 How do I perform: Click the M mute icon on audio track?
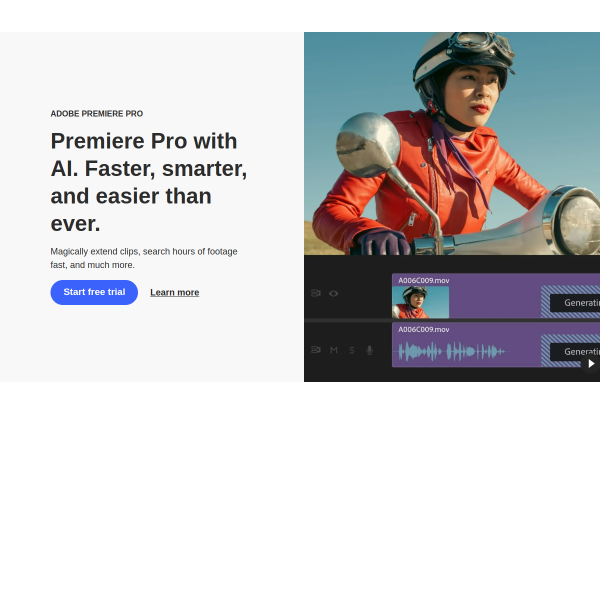point(334,350)
